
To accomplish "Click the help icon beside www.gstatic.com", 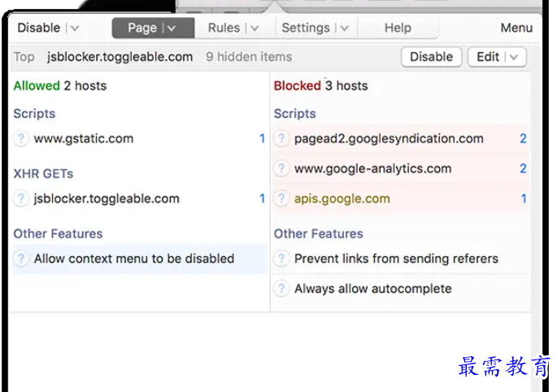I will (21, 138).
